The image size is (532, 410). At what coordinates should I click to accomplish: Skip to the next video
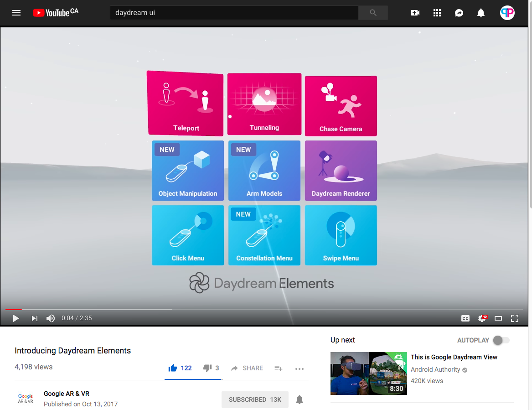34,318
